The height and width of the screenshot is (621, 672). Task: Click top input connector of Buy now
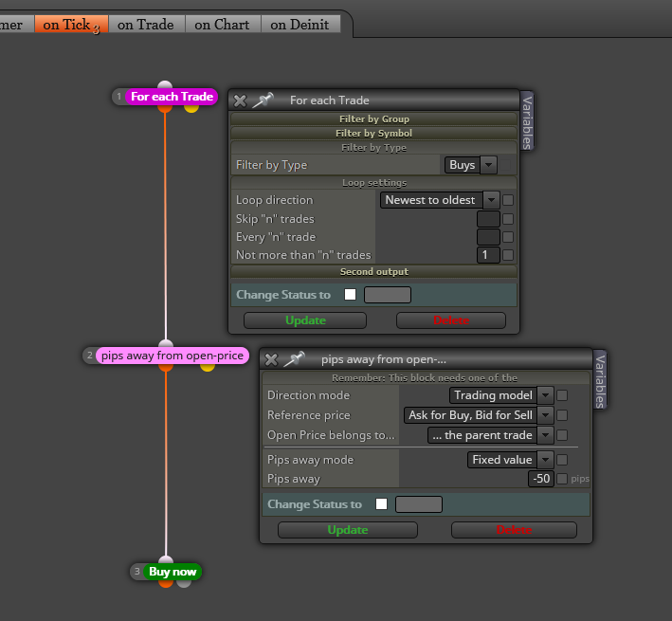pyautogui.click(x=166, y=559)
